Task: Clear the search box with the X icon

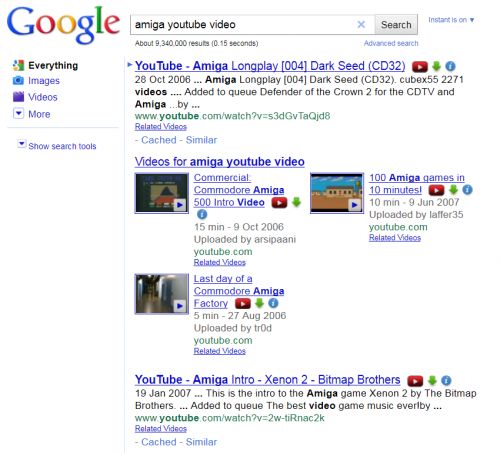Action: pos(361,24)
